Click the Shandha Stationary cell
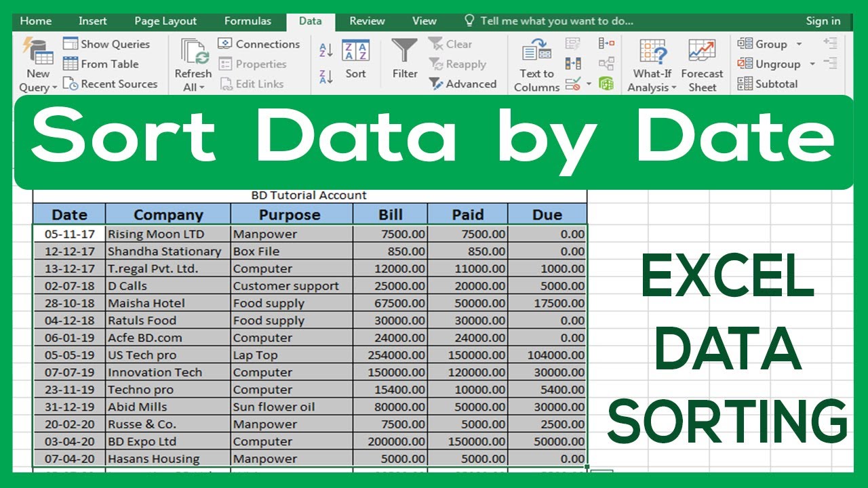The height and width of the screenshot is (488, 868). tap(168, 251)
